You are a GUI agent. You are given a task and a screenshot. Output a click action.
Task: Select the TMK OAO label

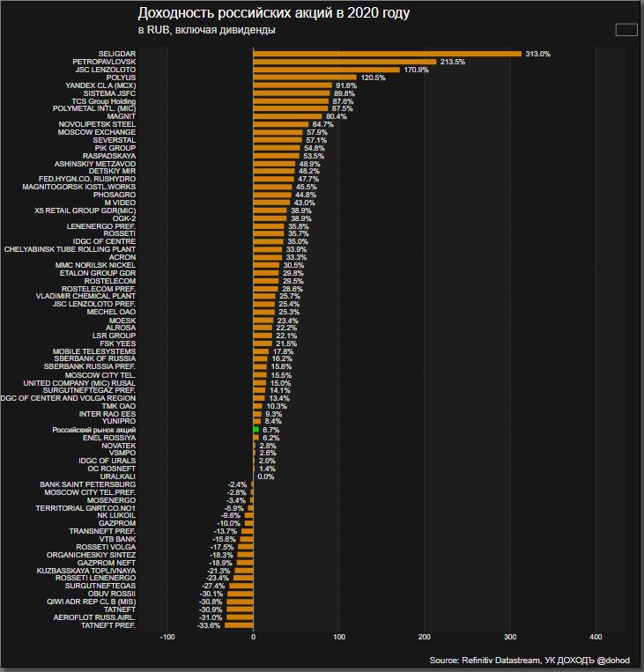(119, 406)
